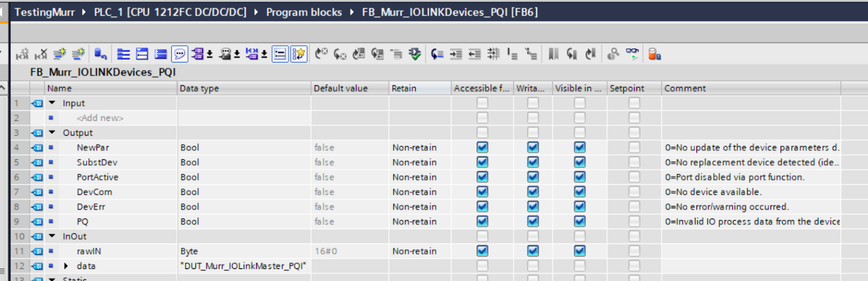The height and width of the screenshot is (281, 868).
Task: Uncheck Accessible from HMI for NewPar
Action: click(482, 147)
